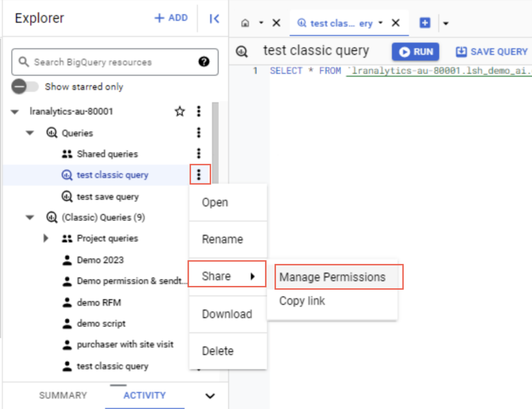Click into the SQL editor line 1
The width and height of the screenshot is (532, 409).
pos(401,71)
